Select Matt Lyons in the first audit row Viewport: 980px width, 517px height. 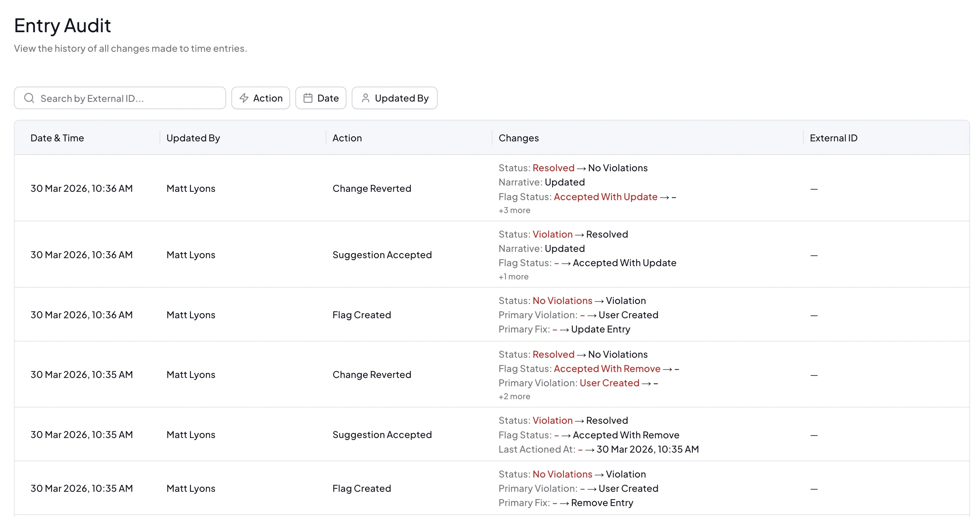[191, 188]
